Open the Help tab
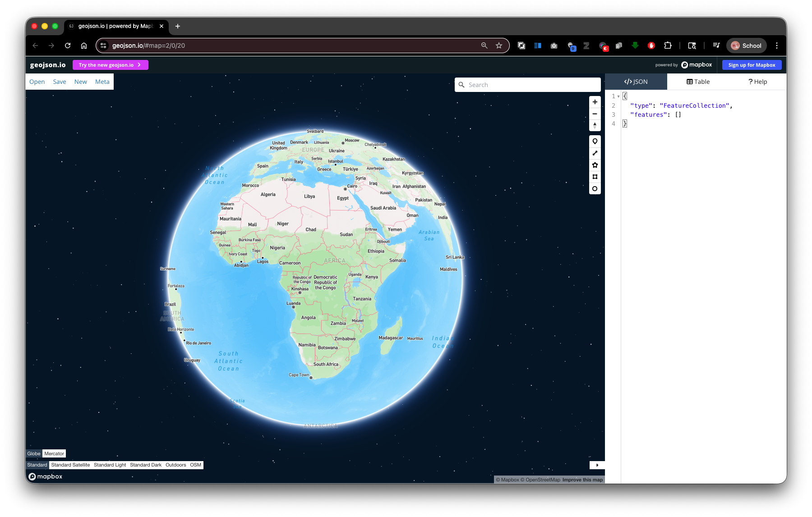The image size is (812, 517). (x=757, y=82)
